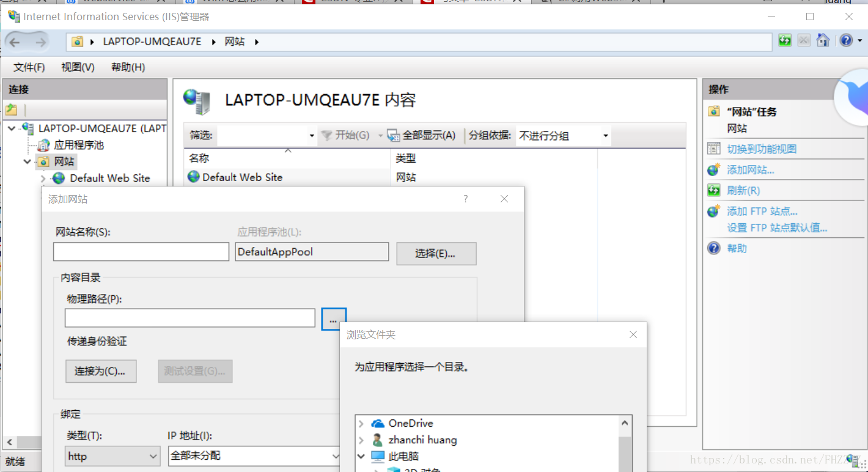868x472 pixels.
Task: Click the 开始(G) filter button
Action: click(346, 135)
